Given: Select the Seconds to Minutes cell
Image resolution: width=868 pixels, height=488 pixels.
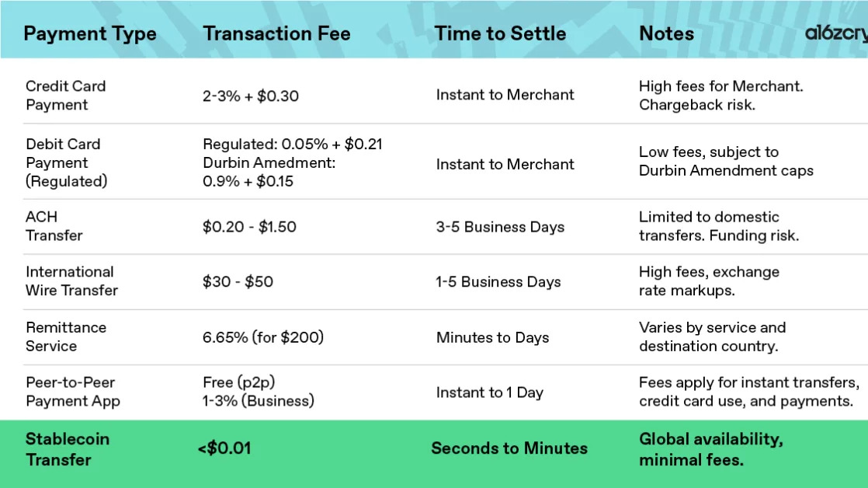Looking at the screenshot, I should pyautogui.click(x=509, y=448).
